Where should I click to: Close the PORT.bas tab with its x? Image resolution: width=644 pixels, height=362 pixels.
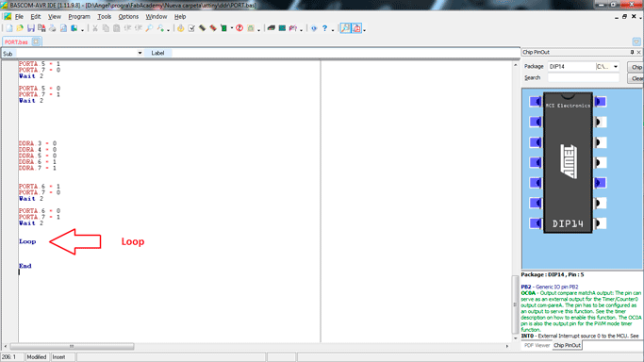coord(36,41)
